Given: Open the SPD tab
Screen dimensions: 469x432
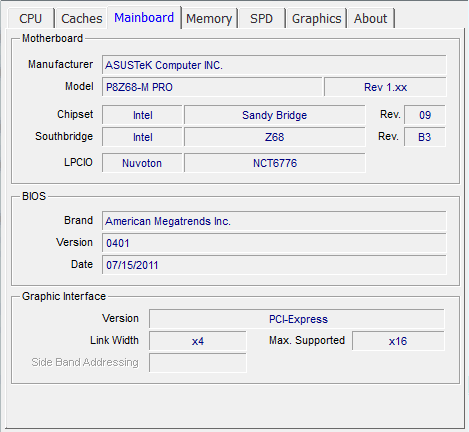Looking at the screenshot, I should pyautogui.click(x=262, y=19).
